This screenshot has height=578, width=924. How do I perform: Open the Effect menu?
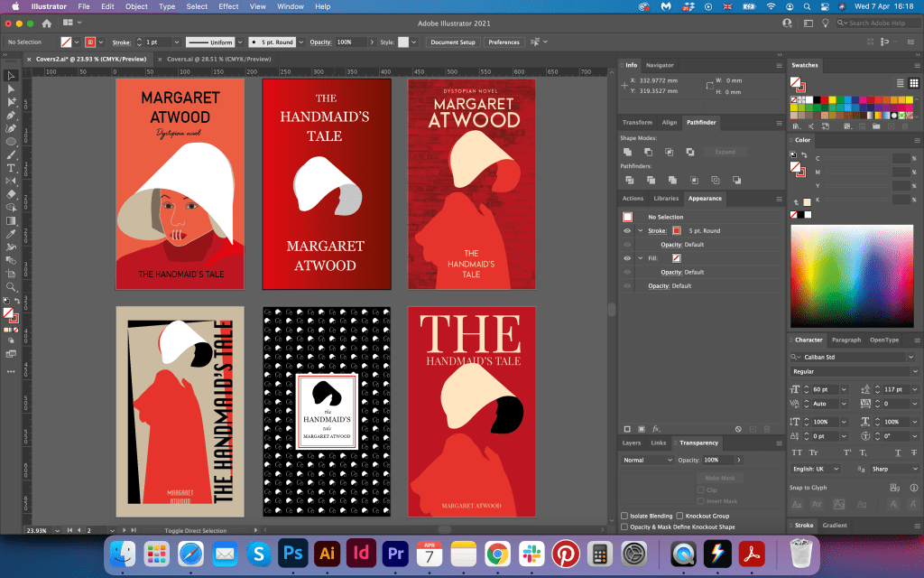(228, 6)
